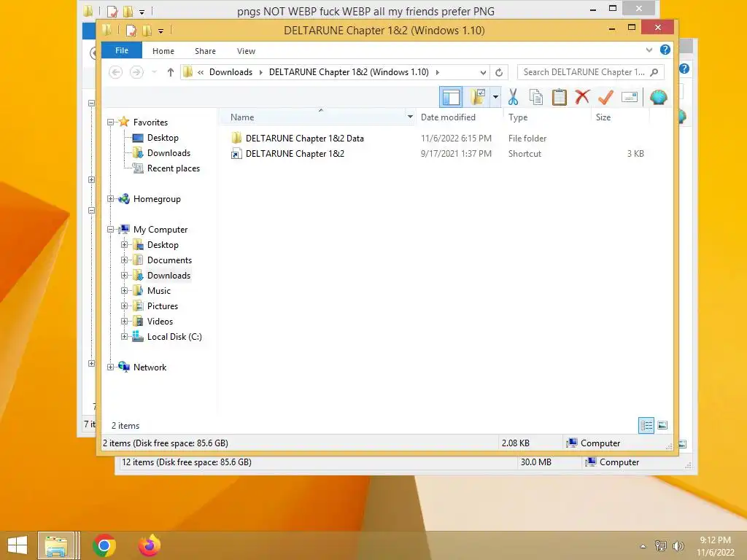This screenshot has height=560, width=747.
Task: Click the Cut scissors icon
Action: click(513, 97)
